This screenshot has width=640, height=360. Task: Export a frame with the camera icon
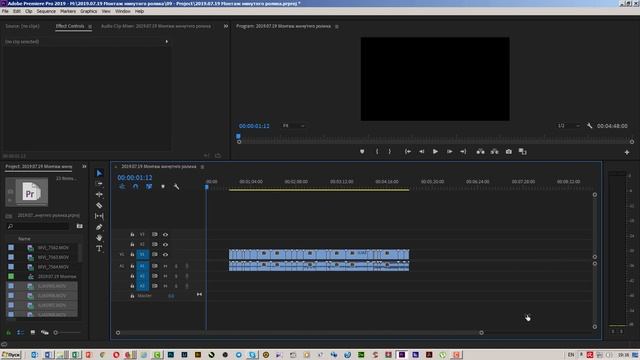click(x=509, y=151)
